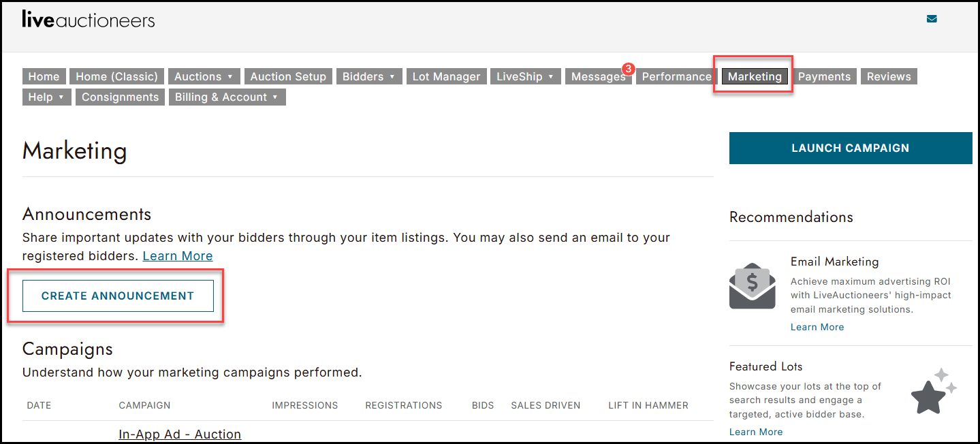
Task: Click the Featured Lots star icon
Action: point(934,392)
